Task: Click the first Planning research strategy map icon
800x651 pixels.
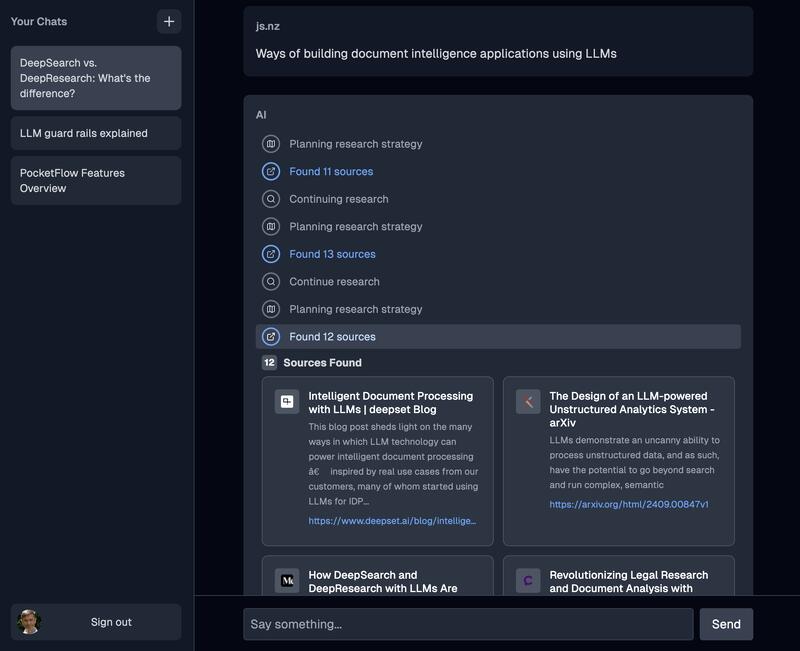Action: 271,144
